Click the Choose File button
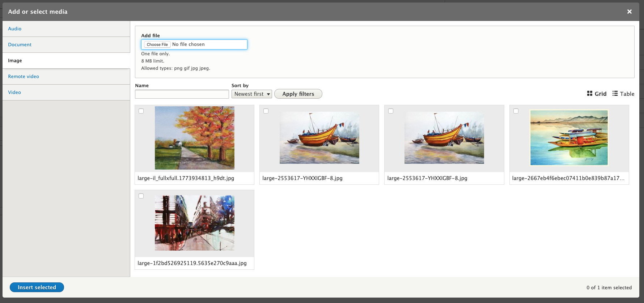The height and width of the screenshot is (303, 644). click(x=157, y=44)
